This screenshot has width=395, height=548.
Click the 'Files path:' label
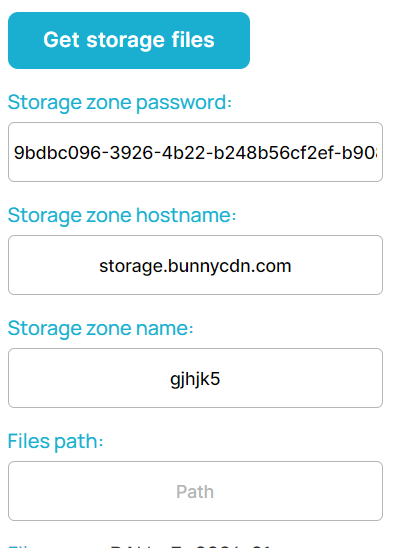(x=55, y=441)
